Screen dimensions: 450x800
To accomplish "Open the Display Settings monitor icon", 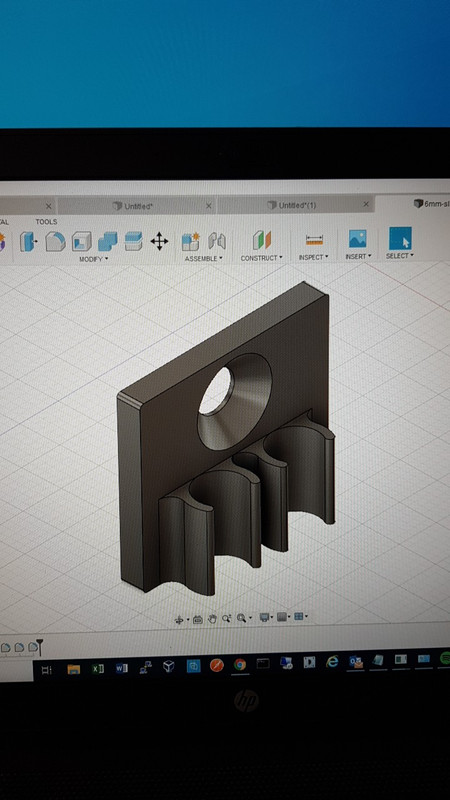I will tap(264, 617).
